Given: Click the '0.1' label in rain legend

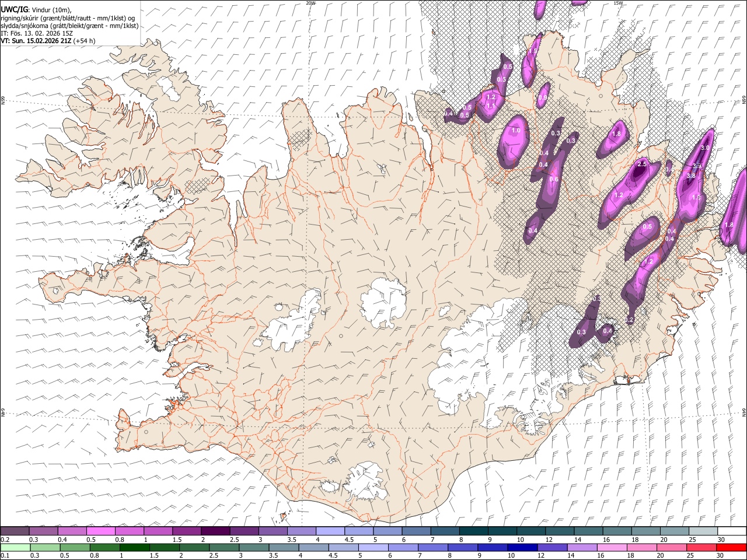Looking at the screenshot, I should pos(5,556).
